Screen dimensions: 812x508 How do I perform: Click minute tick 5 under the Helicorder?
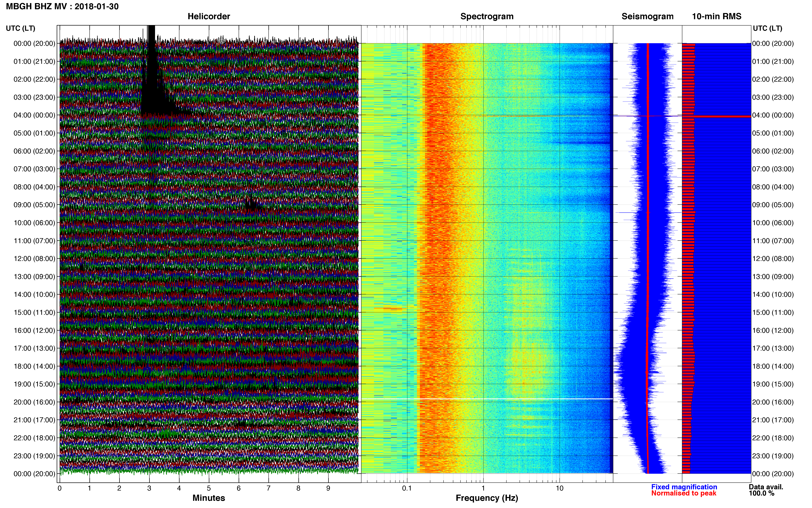(209, 488)
